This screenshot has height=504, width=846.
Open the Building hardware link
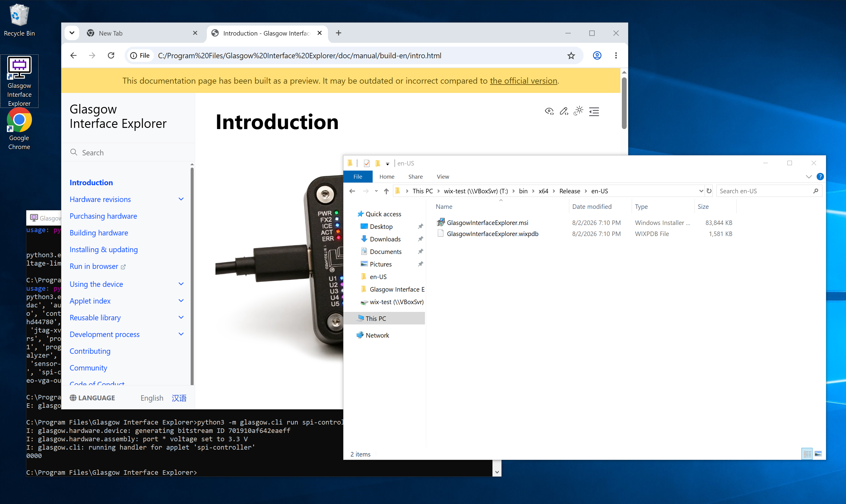click(x=99, y=233)
